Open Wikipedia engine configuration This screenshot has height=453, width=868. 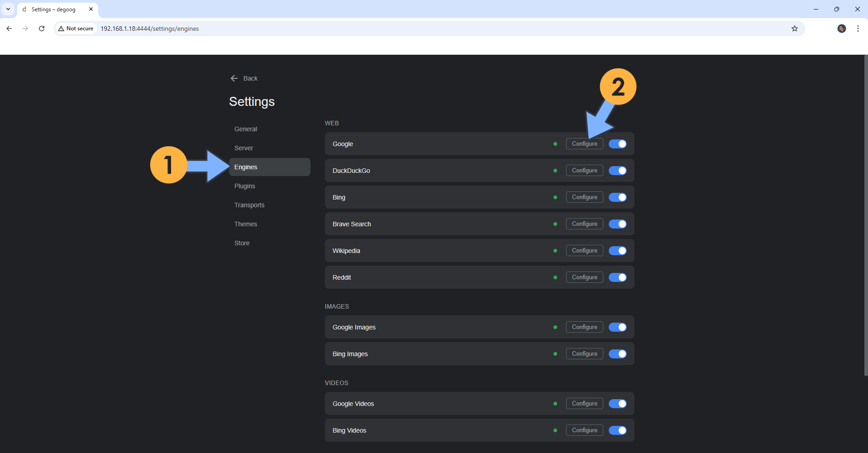584,250
